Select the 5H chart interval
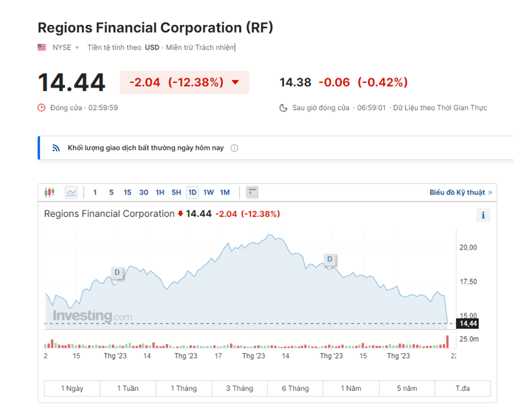 [176, 192]
